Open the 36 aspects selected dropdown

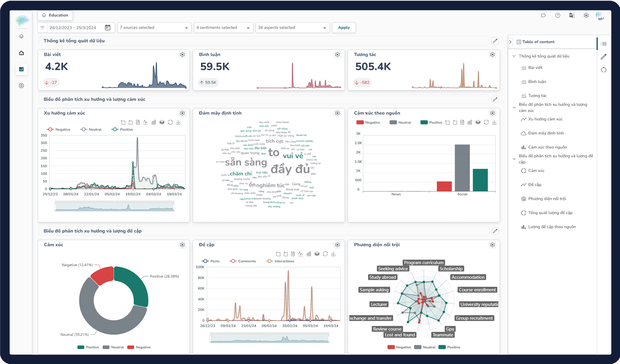[292, 28]
